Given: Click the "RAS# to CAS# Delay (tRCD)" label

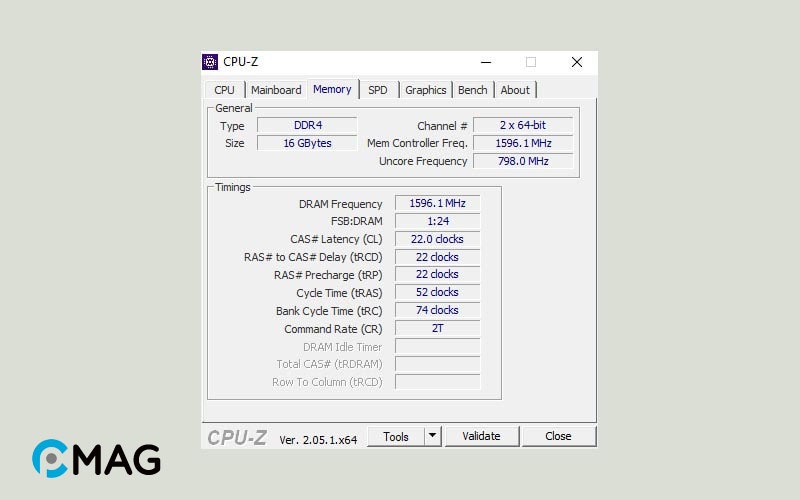Looking at the screenshot, I should click(x=313, y=257).
